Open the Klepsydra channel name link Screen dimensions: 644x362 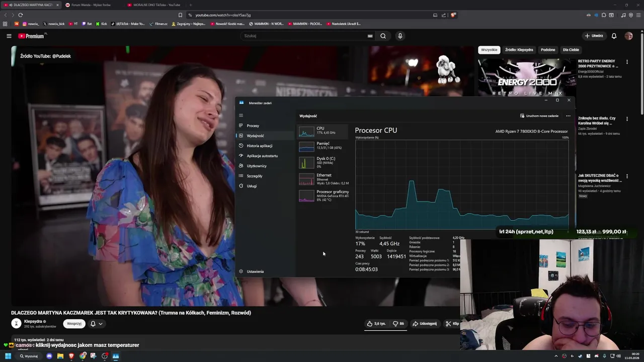point(33,321)
